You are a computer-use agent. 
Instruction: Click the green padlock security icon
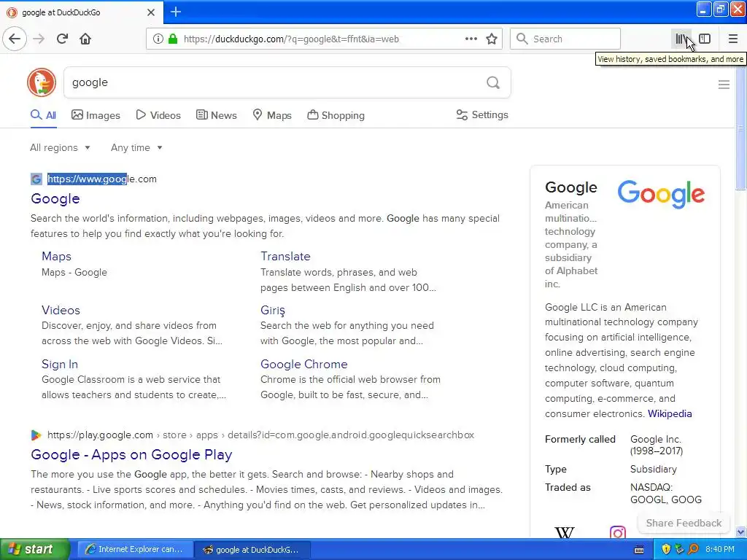tap(172, 39)
